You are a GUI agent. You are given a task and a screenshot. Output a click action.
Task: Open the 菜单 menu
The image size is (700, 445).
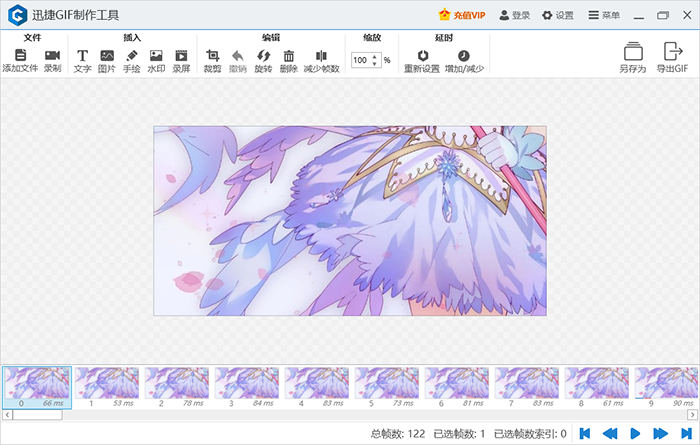click(x=604, y=16)
